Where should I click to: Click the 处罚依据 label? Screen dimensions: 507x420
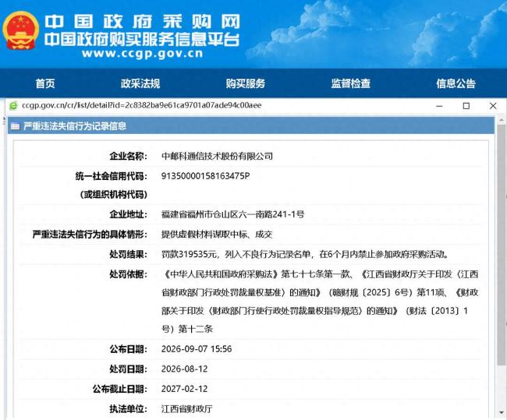click(129, 274)
